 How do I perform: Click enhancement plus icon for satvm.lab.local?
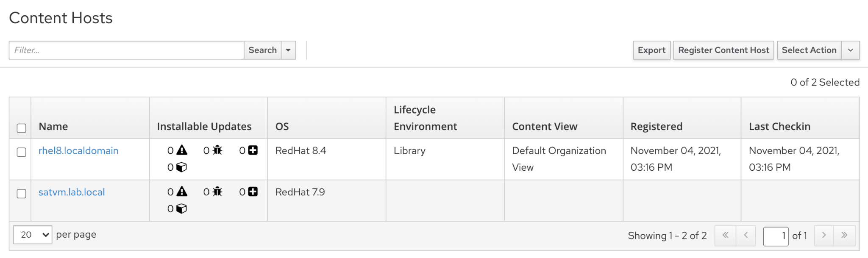(x=253, y=192)
